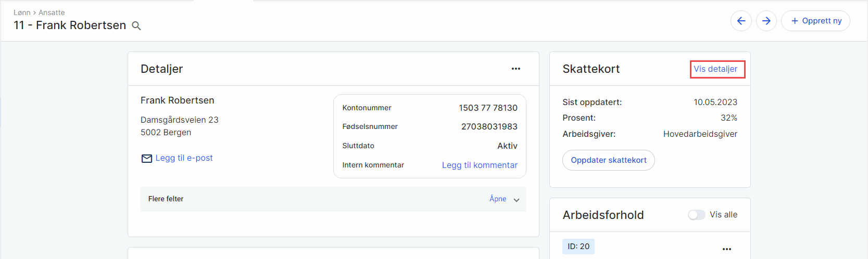Click the chevron arrow in Flere felter row
This screenshot has width=868, height=259.
(517, 200)
